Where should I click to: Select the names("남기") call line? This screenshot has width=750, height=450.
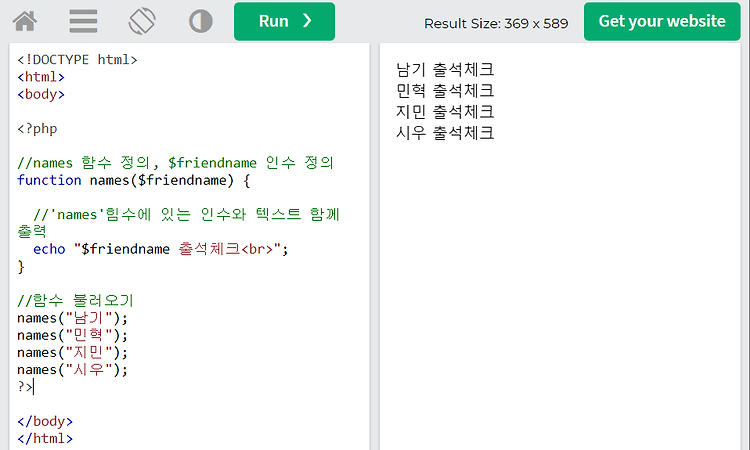pyautogui.click(x=73, y=318)
